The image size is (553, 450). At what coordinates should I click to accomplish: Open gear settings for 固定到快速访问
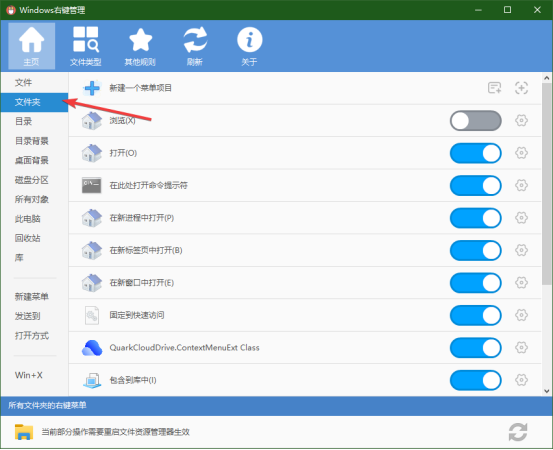pos(521,315)
